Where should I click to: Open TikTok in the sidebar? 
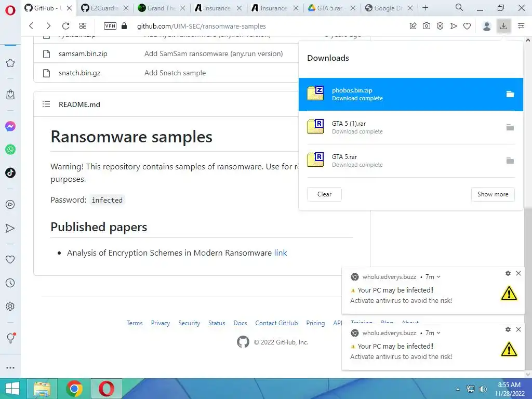[x=10, y=172]
